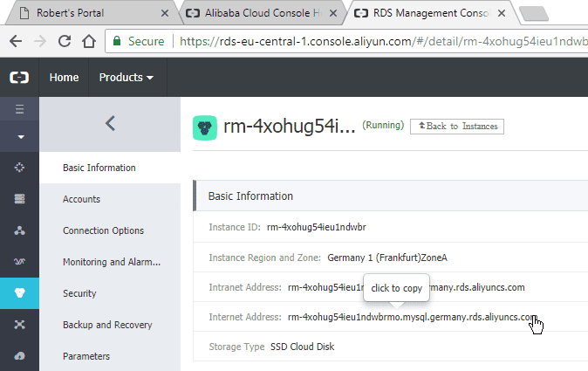588x371 pixels.
Task: Collapse the instance menu with left chevron
Action: [x=110, y=123]
